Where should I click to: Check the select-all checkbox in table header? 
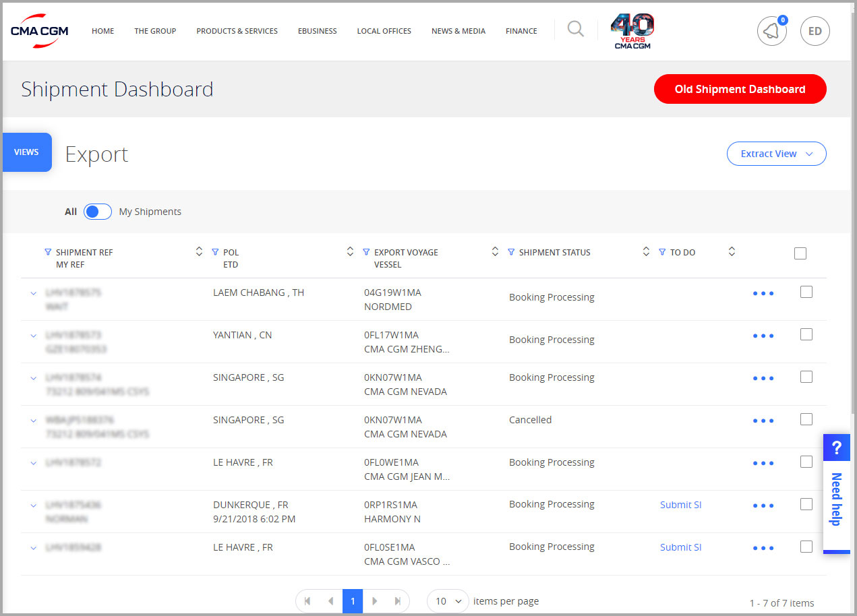800,253
